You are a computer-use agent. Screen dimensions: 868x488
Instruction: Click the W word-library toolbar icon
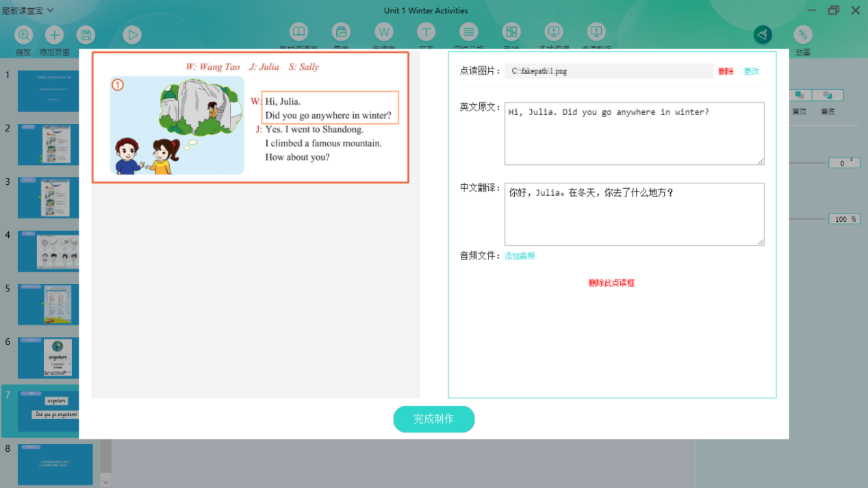click(383, 32)
